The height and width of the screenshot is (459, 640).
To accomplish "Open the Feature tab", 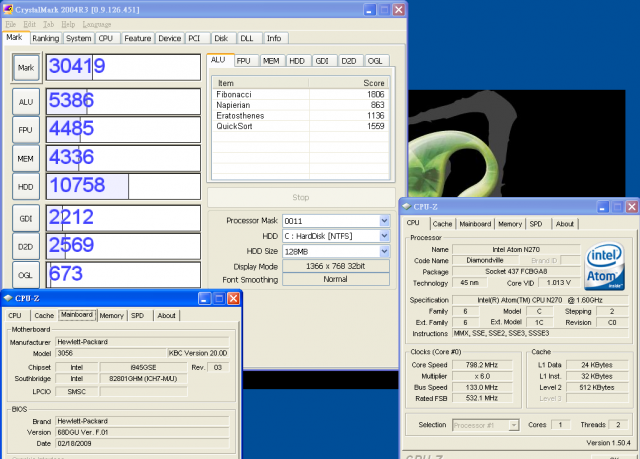I will (138, 38).
